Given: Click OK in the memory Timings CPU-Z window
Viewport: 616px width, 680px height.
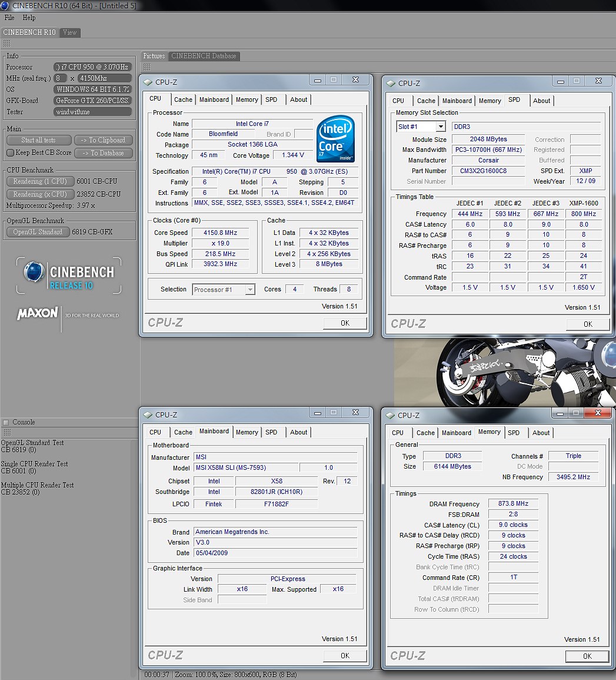Looking at the screenshot, I should pos(587,656).
